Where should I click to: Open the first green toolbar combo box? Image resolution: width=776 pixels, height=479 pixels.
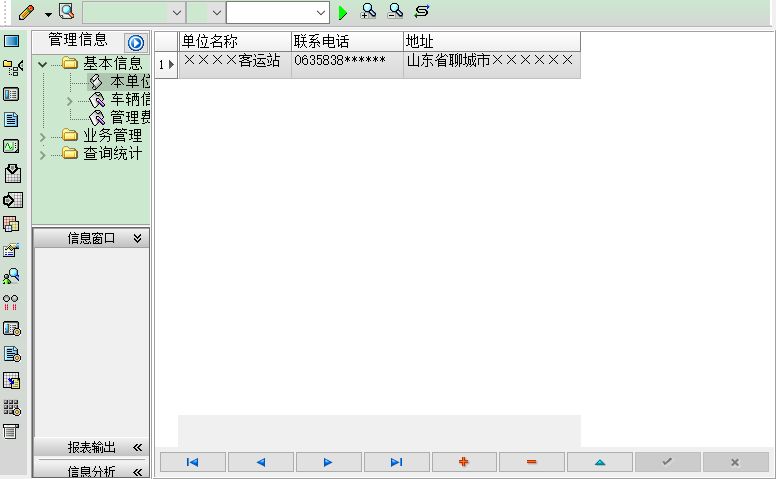[134, 13]
